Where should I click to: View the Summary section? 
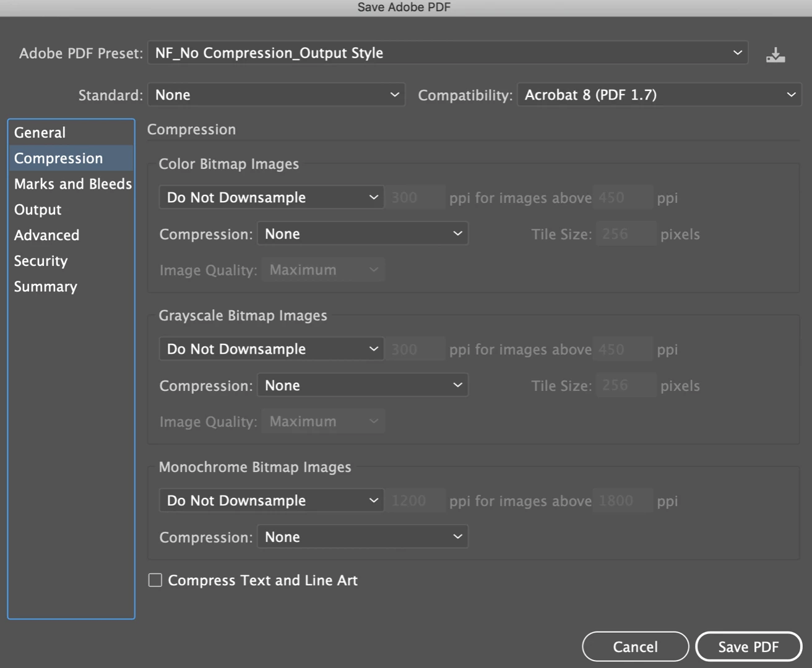71,286
